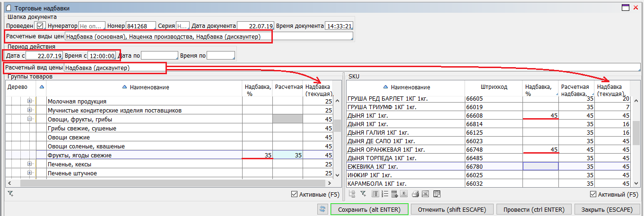Click the refresh icon beside the Сохранить button
Screen dimensions: 644x216
click(x=323, y=209)
